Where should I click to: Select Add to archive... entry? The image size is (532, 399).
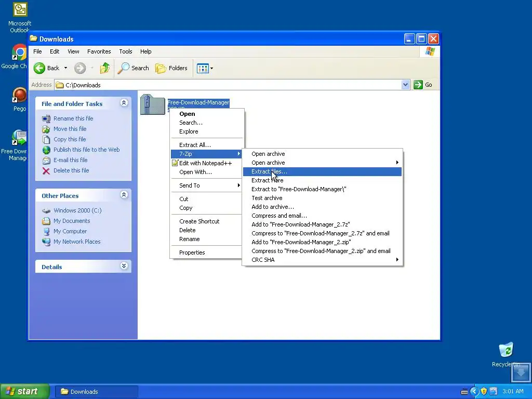coord(322,207)
